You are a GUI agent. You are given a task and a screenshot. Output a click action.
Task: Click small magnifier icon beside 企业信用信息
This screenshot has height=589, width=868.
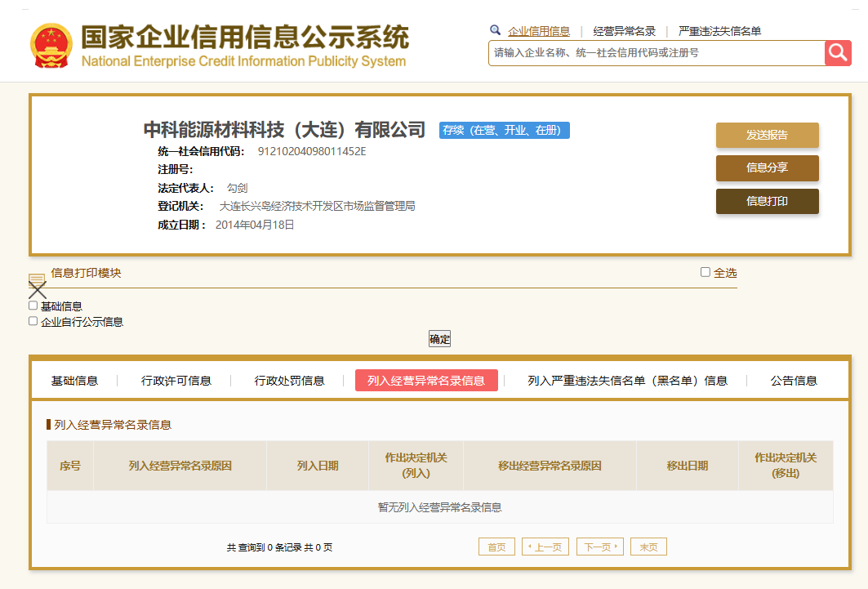[495, 30]
